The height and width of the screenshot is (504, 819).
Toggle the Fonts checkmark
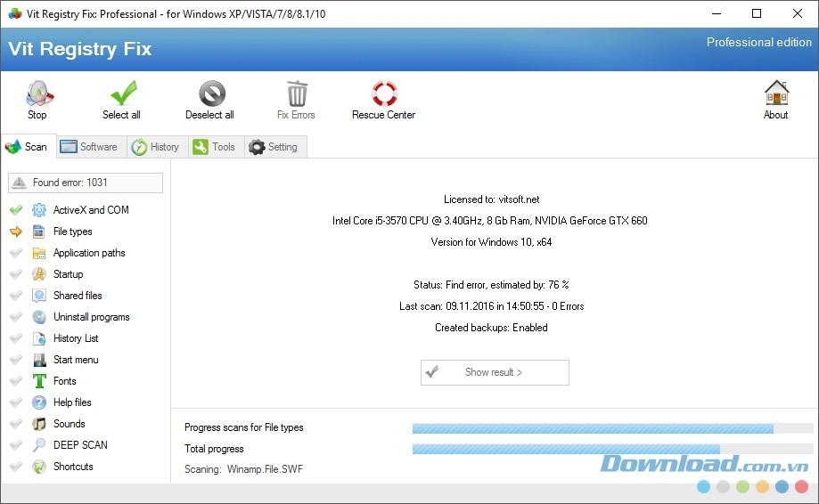pos(16,381)
